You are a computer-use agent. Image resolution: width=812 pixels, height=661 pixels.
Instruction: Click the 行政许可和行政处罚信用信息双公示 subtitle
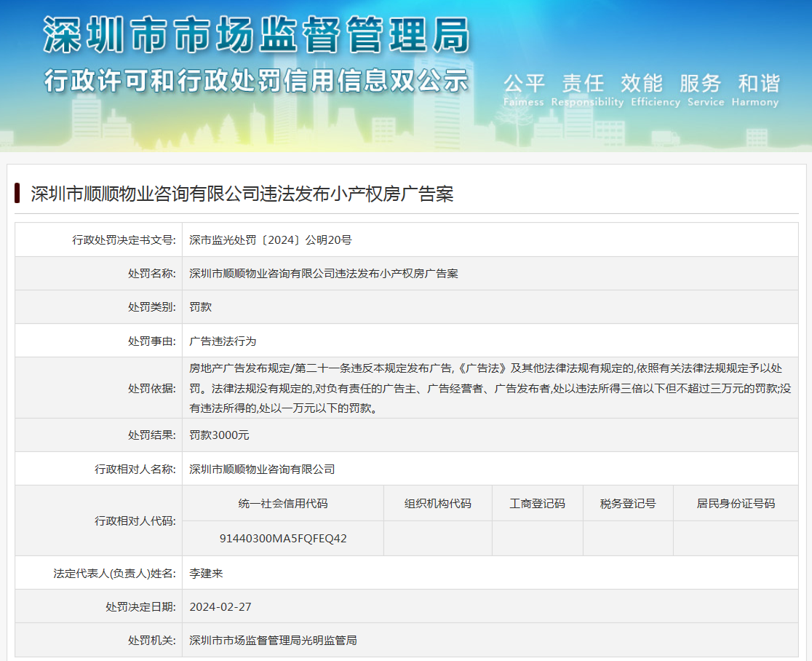[x=256, y=81]
